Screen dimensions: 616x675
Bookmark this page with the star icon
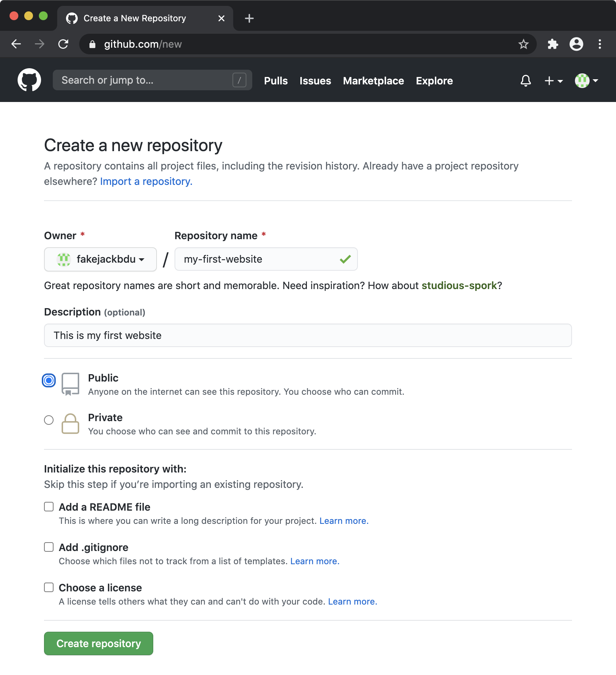tap(523, 44)
